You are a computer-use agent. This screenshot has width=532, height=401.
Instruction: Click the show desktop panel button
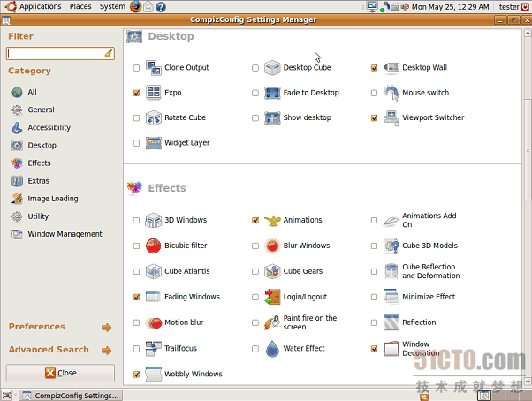pos(6,396)
